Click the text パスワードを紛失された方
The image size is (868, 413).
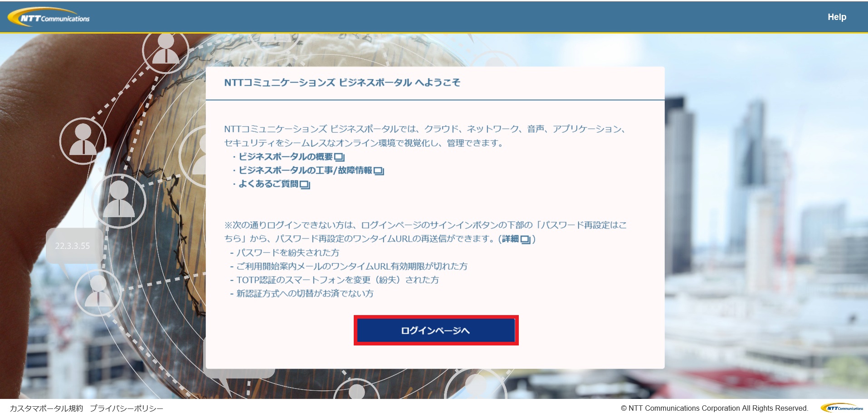pyautogui.click(x=288, y=253)
